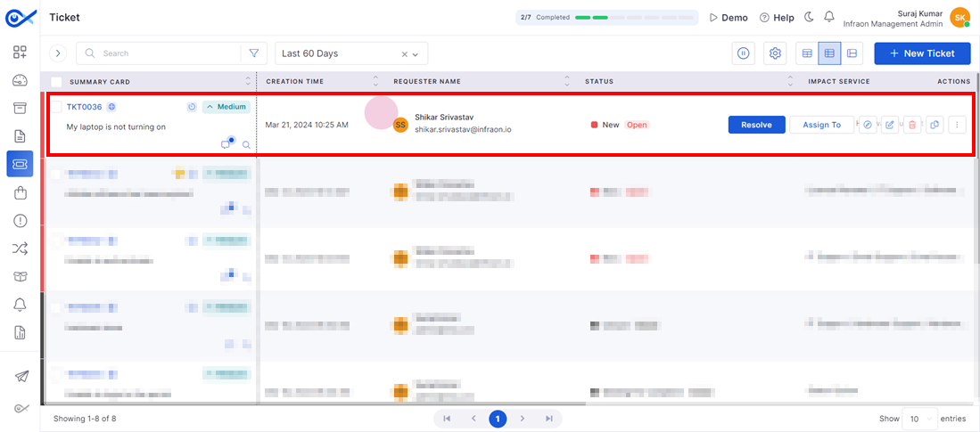Open the three-dot more actions menu
Screen dimensions: 980x432
pos(957,125)
